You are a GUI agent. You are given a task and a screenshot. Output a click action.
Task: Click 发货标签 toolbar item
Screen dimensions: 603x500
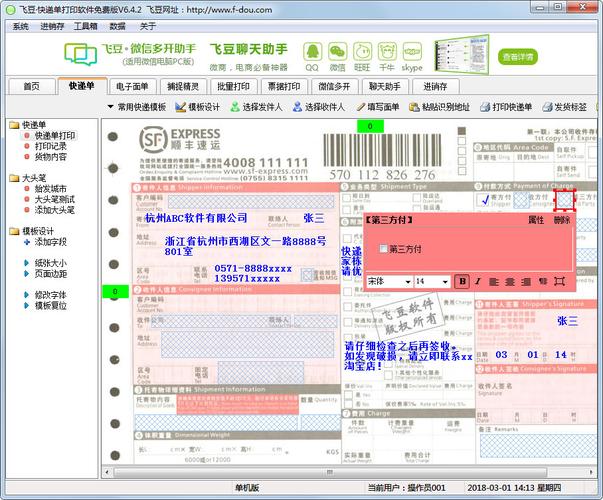point(565,107)
